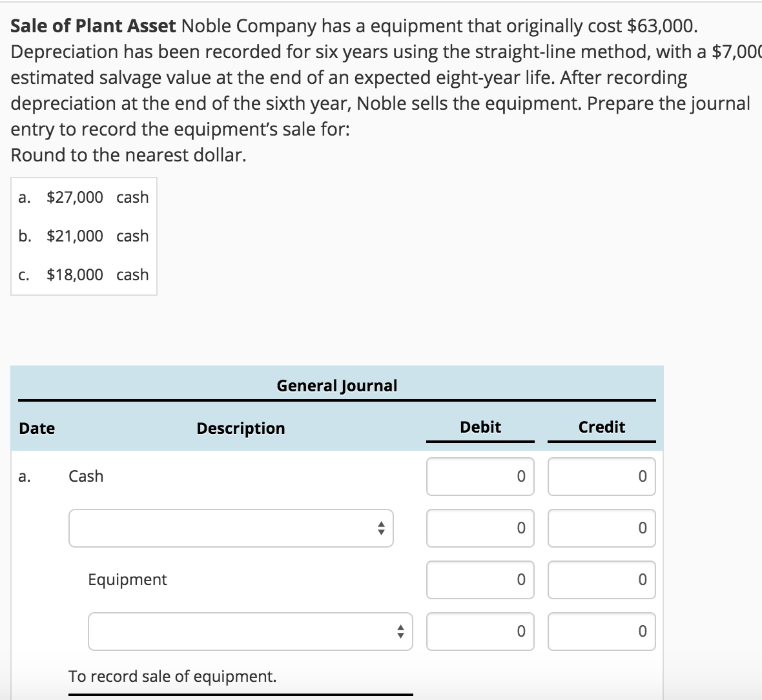762x700 pixels.
Task: Click the Equipment account label
Action: 127,580
